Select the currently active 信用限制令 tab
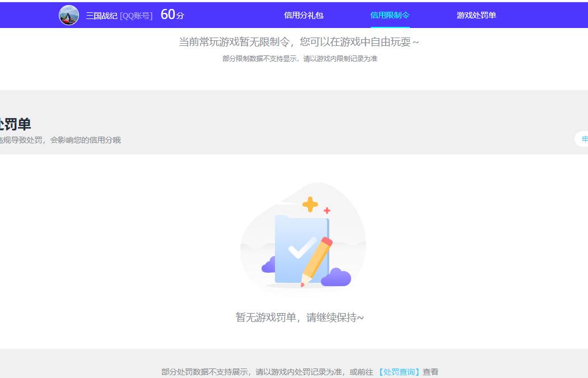This screenshot has width=588, height=378. [x=390, y=15]
